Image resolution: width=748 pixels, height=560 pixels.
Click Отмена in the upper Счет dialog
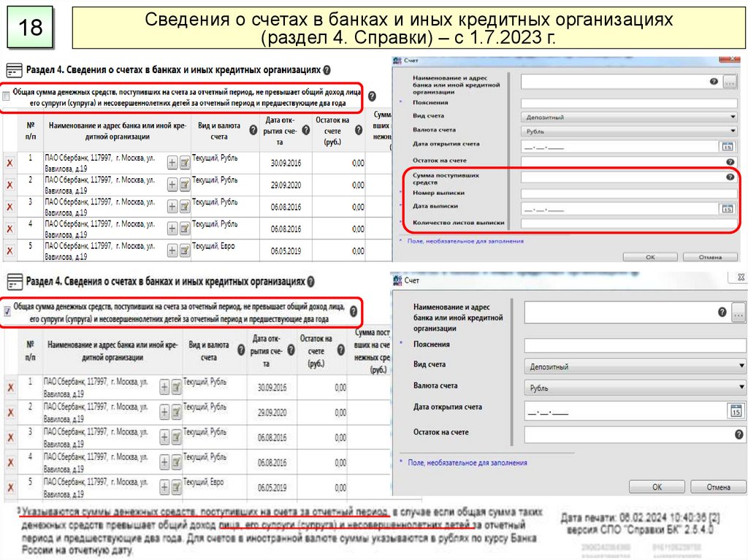click(710, 257)
